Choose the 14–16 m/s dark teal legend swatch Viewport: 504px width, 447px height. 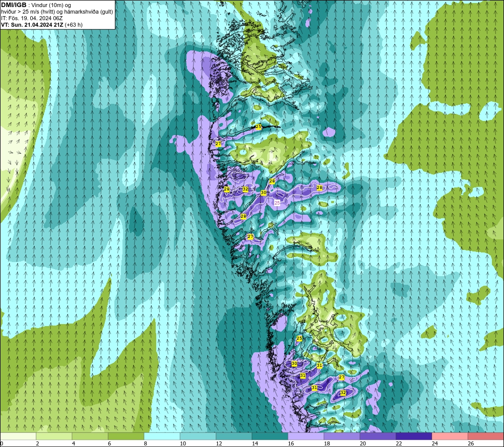point(270,436)
